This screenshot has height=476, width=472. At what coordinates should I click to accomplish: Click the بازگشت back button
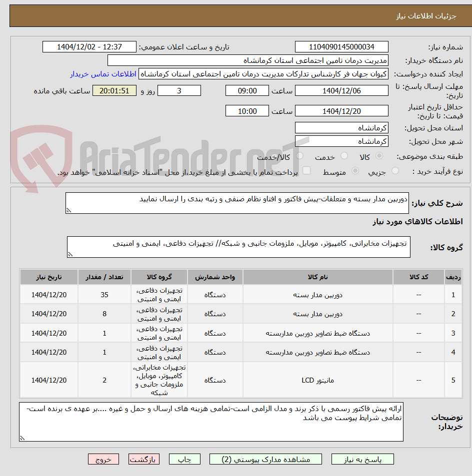tap(144, 460)
